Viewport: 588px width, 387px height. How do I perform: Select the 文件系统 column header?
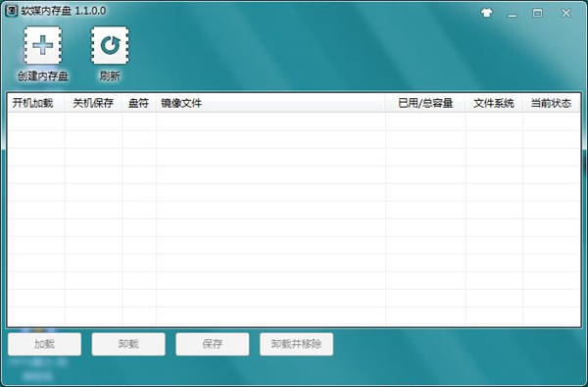click(494, 103)
